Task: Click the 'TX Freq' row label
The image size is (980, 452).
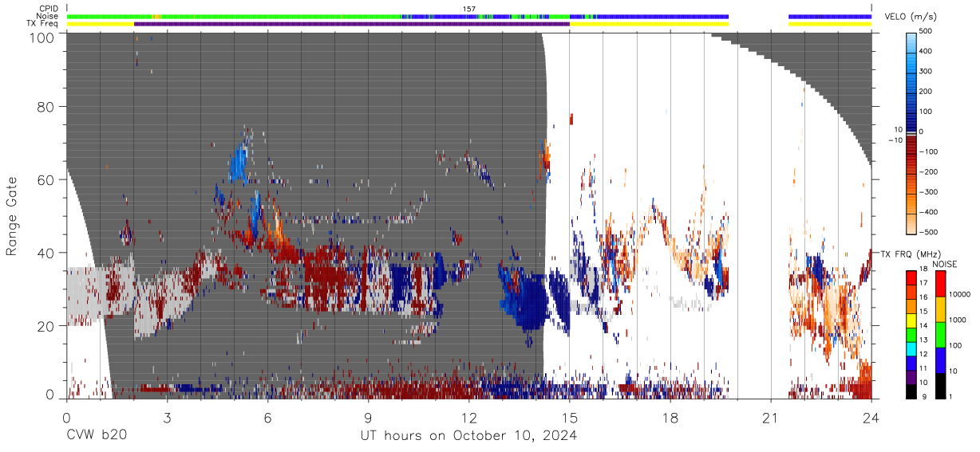Action: 42,23
